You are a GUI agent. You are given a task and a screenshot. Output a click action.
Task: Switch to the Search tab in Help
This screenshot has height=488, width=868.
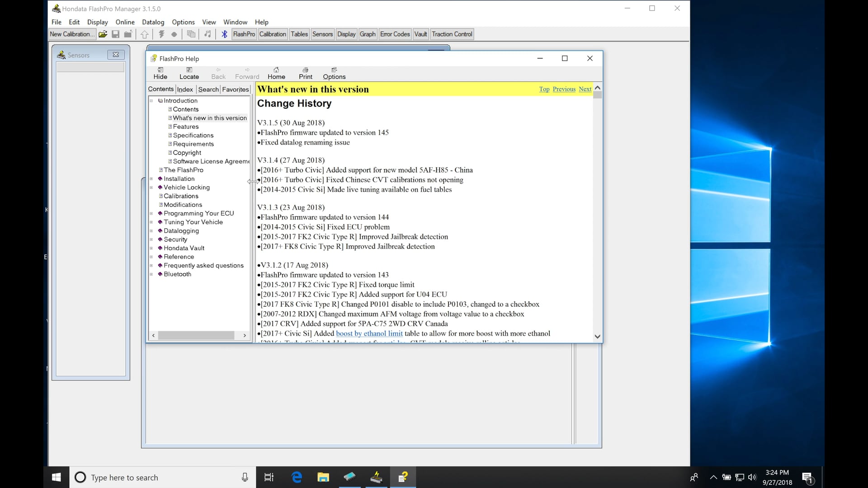[x=208, y=89]
